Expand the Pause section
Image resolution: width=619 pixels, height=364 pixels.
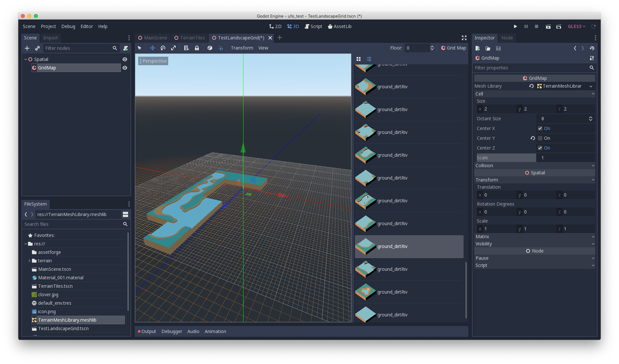pos(535,258)
